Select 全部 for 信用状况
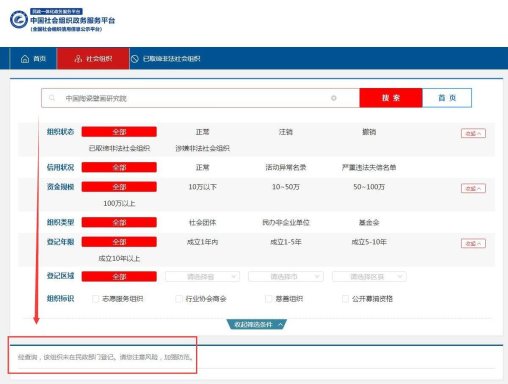 [119, 167]
